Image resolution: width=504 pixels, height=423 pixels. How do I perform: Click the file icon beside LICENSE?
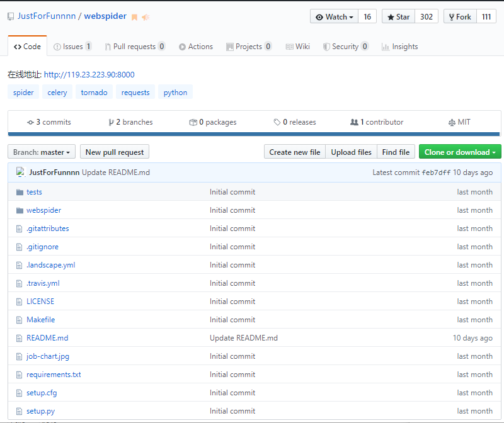20,302
